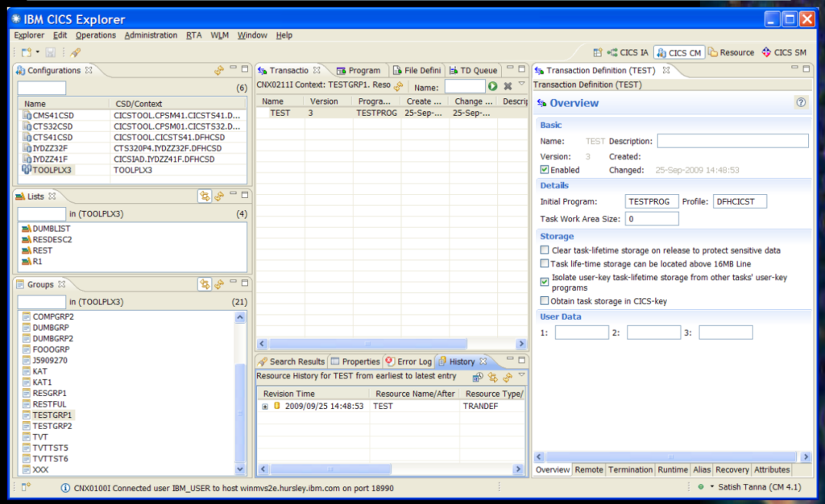This screenshot has width=825, height=504.
Task: Refresh the Groups view
Action: click(x=219, y=284)
